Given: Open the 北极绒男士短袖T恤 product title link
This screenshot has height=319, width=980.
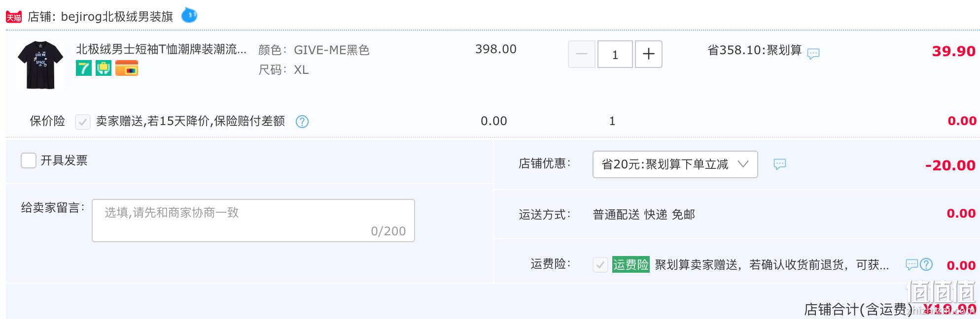Looking at the screenshot, I should point(161,49).
